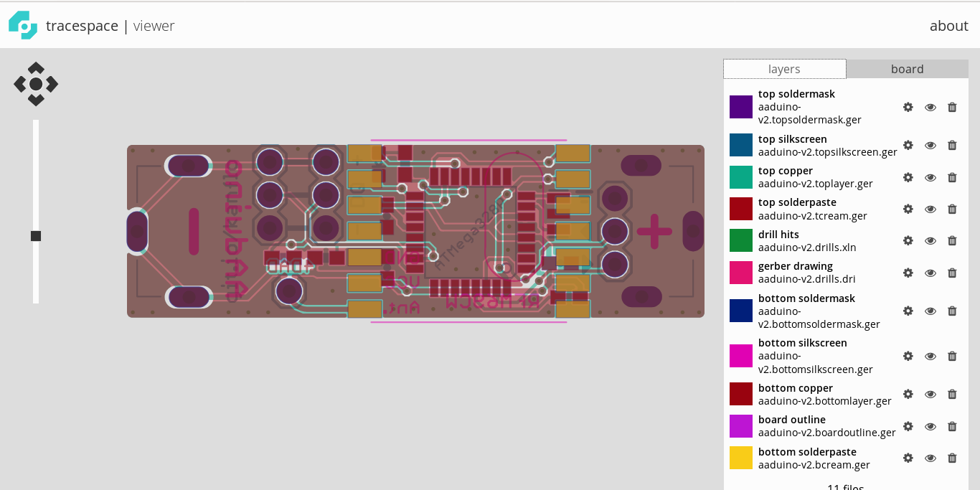Open settings for top copper layer

click(908, 177)
